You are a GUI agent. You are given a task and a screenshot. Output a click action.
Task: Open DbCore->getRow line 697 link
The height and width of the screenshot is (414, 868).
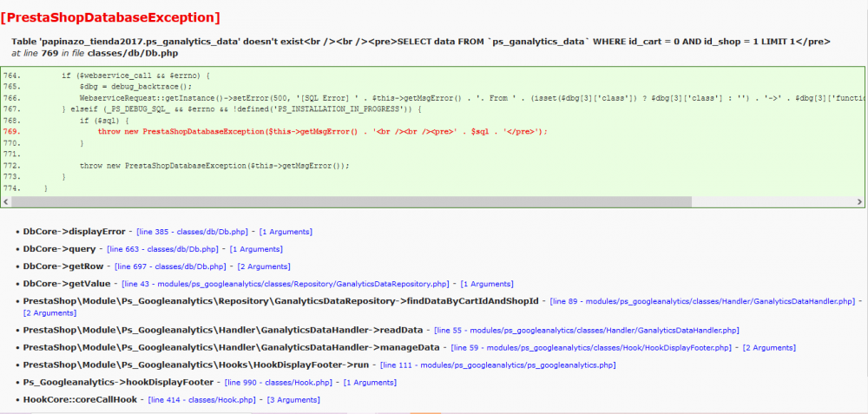170,266
